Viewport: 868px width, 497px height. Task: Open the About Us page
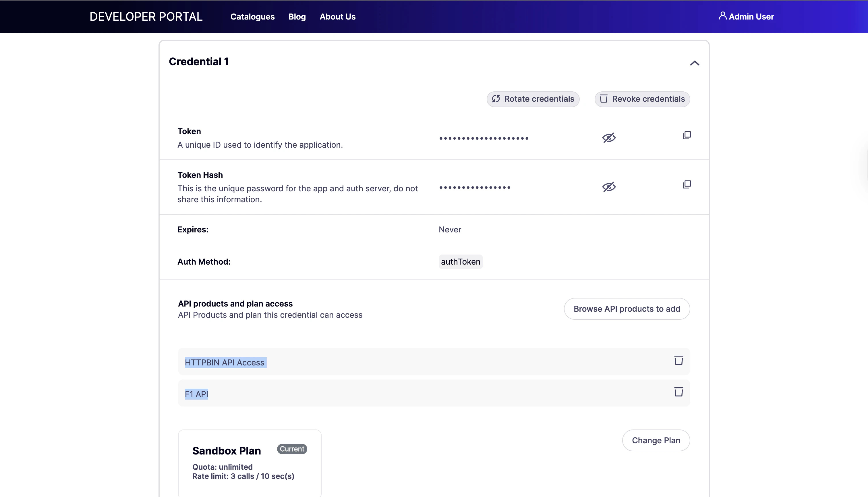[337, 16]
